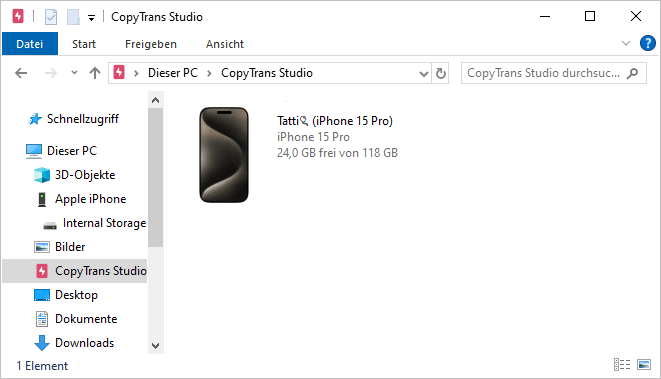Image resolution: width=661 pixels, height=379 pixels.
Task: Expand the ribbon with the chevron
Action: (x=626, y=43)
